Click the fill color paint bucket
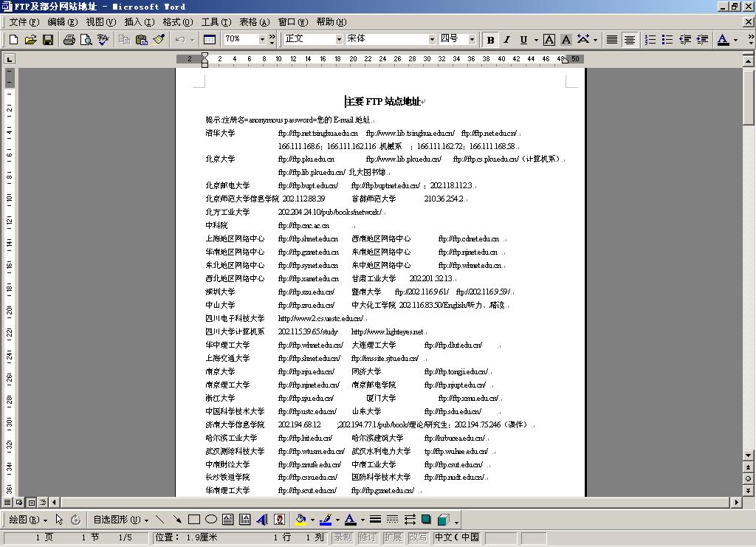 click(x=300, y=520)
